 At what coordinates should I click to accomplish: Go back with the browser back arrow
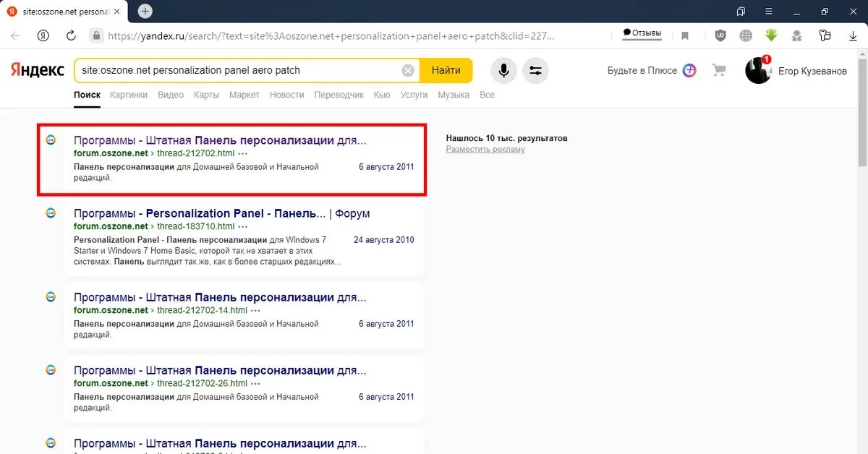click(x=15, y=35)
